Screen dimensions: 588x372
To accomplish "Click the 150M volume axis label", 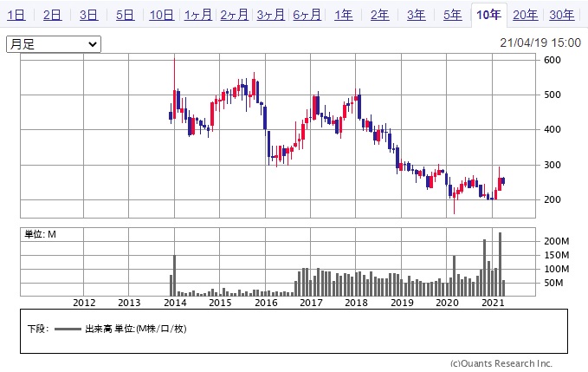I will pos(557,255).
